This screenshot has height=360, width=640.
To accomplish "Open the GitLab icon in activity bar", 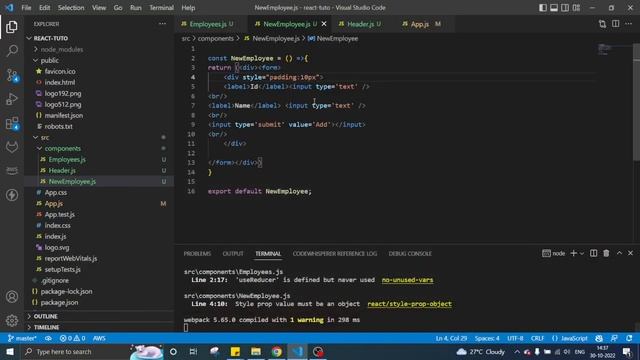I will 12,147.
